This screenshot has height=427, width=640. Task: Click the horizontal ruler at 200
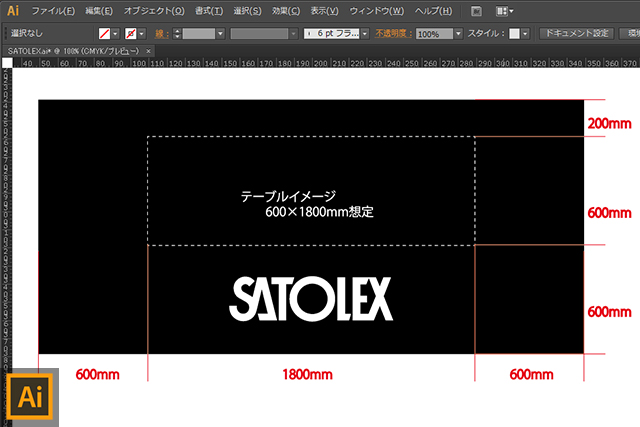[x=320, y=63]
